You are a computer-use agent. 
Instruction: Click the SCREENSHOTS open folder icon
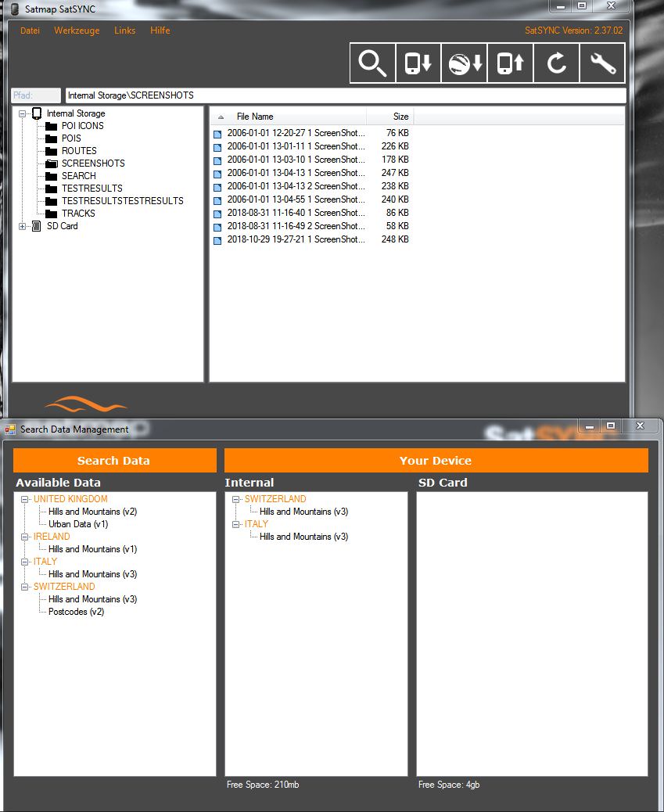pyautogui.click(x=52, y=163)
